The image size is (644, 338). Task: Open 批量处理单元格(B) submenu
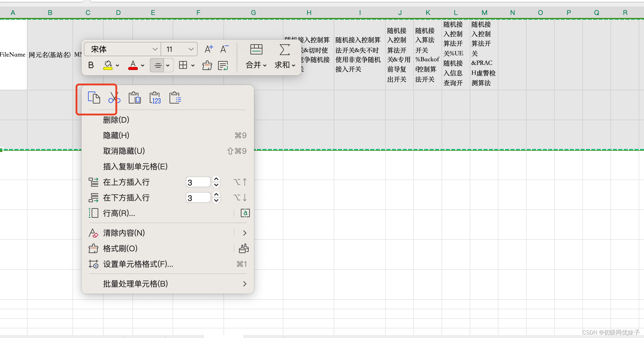click(135, 284)
